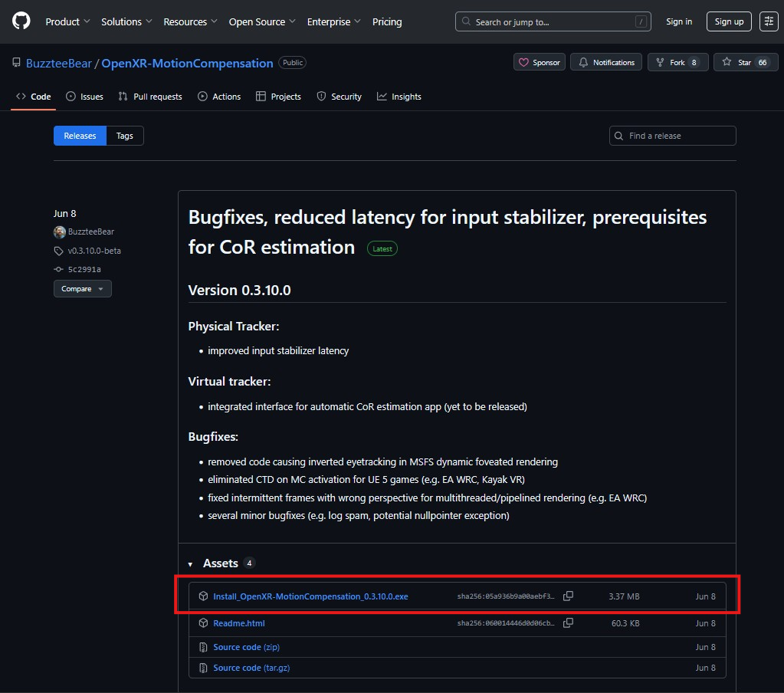
Task: Focus the Search or jump to field
Action: pyautogui.click(x=553, y=22)
